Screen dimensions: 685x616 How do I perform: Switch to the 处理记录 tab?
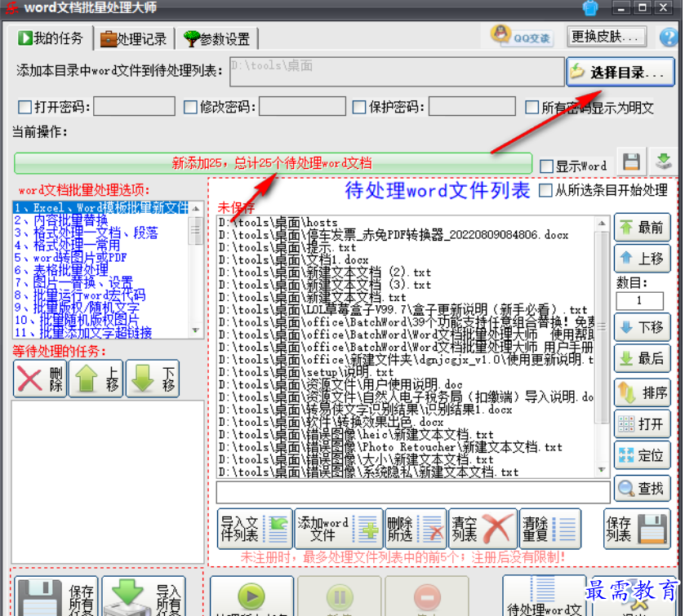coord(134,39)
